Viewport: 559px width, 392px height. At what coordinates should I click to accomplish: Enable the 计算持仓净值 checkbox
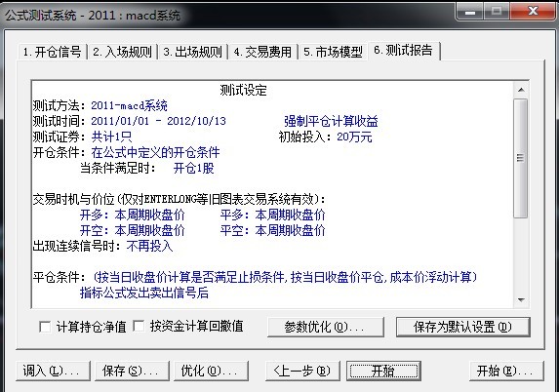[x=45, y=327]
